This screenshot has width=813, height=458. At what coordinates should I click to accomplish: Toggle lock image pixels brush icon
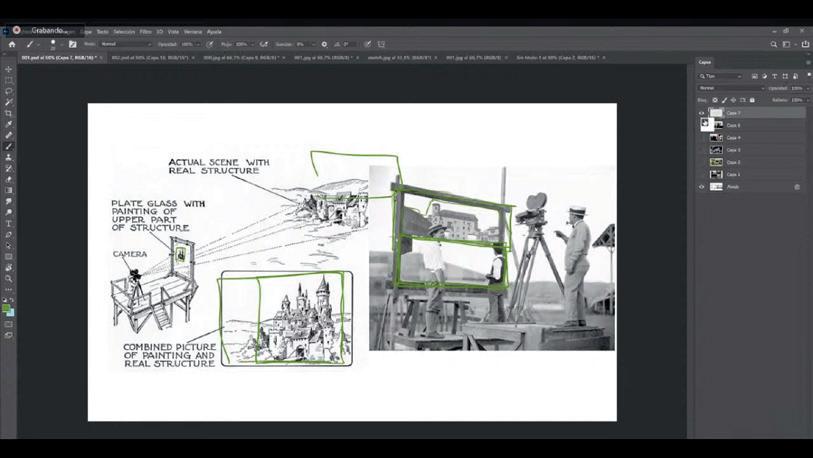tap(724, 100)
